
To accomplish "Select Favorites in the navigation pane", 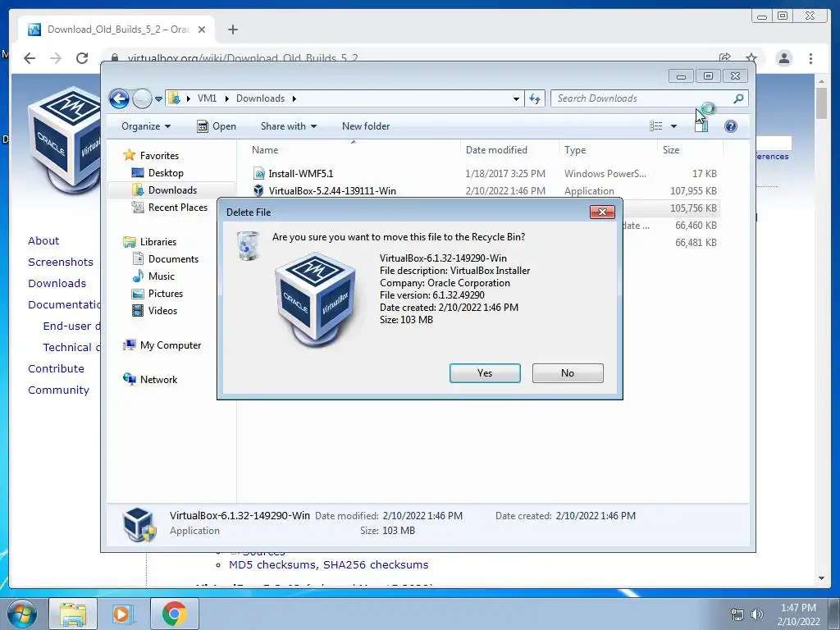I will tap(159, 155).
